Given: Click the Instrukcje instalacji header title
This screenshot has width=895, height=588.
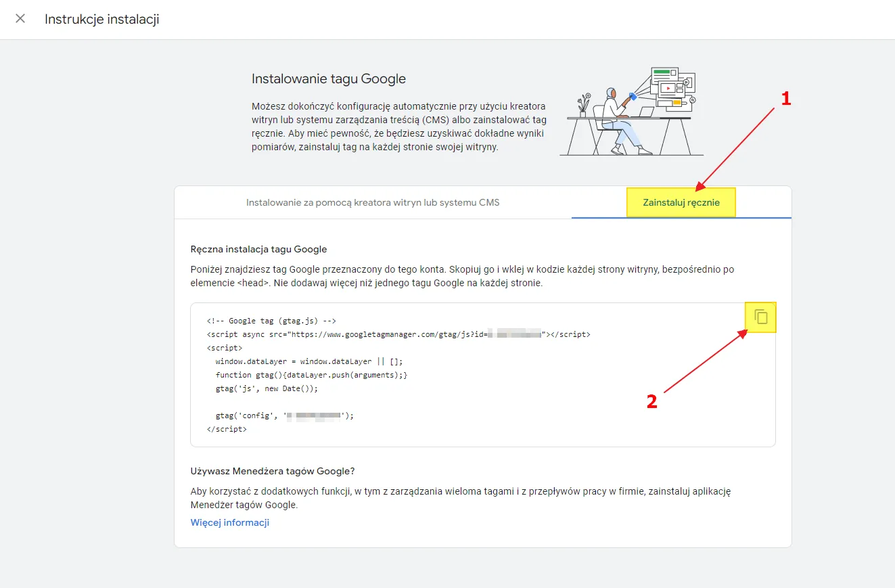Looking at the screenshot, I should 102,19.
